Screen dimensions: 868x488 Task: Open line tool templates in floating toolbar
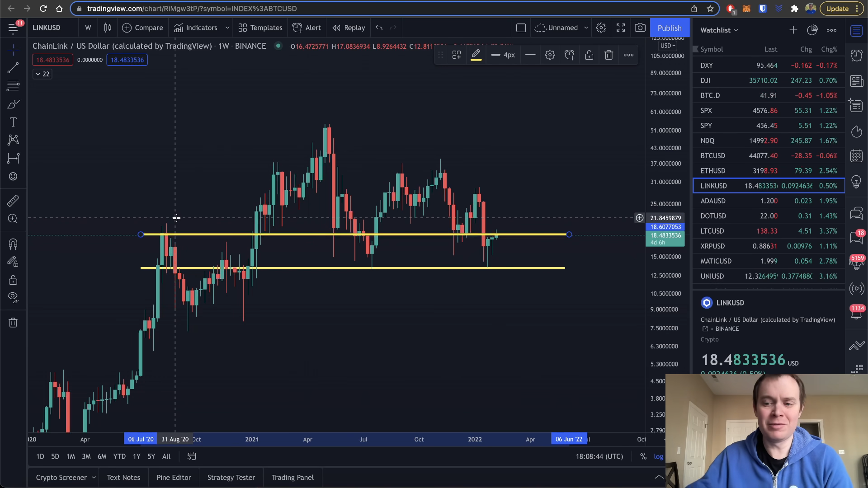457,55
